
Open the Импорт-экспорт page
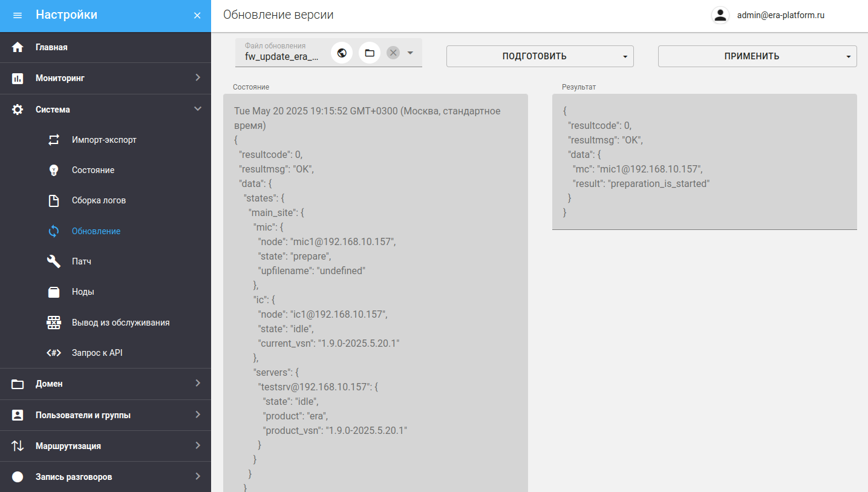(x=104, y=140)
